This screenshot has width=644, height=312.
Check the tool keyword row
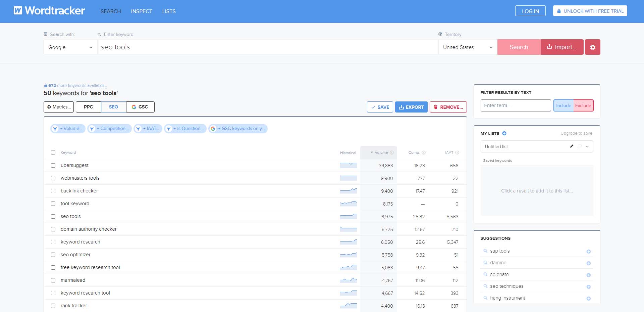pos(53,204)
